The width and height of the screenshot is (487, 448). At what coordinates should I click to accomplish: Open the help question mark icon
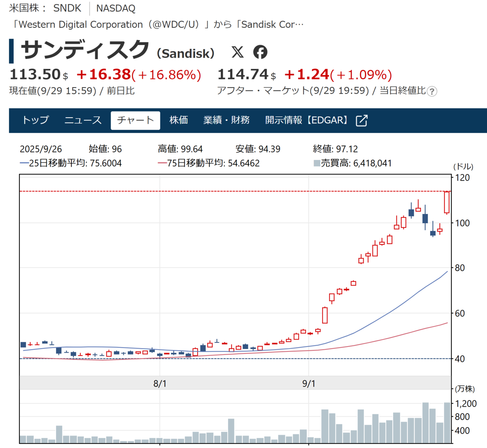432,91
